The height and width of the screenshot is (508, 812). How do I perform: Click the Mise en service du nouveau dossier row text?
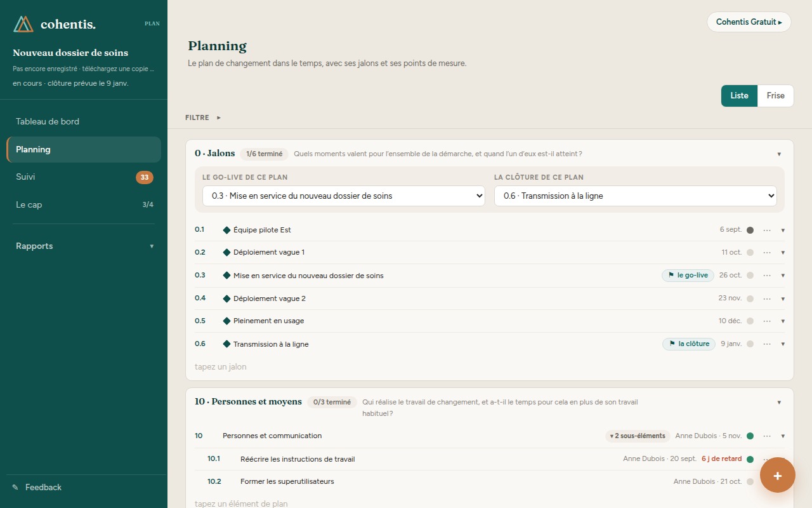(x=308, y=276)
